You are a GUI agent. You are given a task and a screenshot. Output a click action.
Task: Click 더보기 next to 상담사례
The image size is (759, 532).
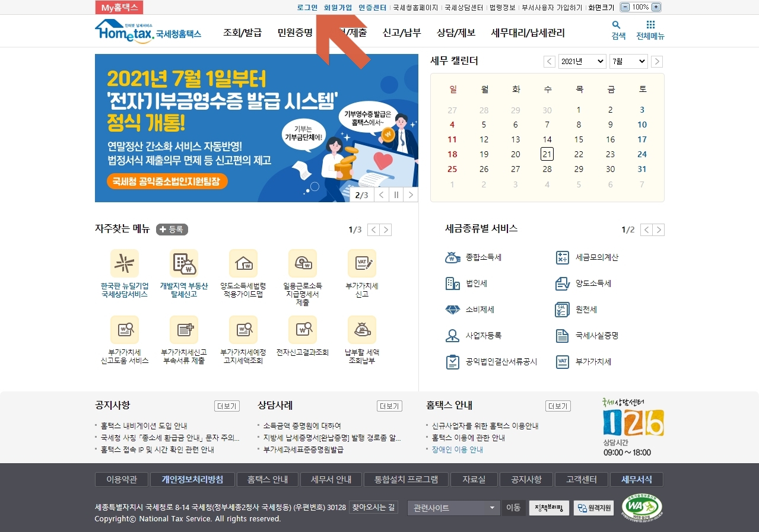(389, 406)
